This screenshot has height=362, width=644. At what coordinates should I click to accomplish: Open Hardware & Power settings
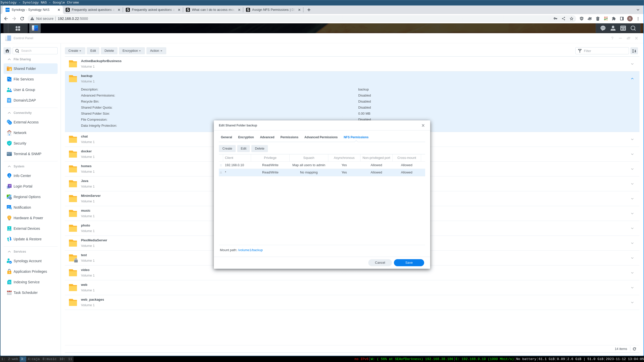tap(30, 218)
